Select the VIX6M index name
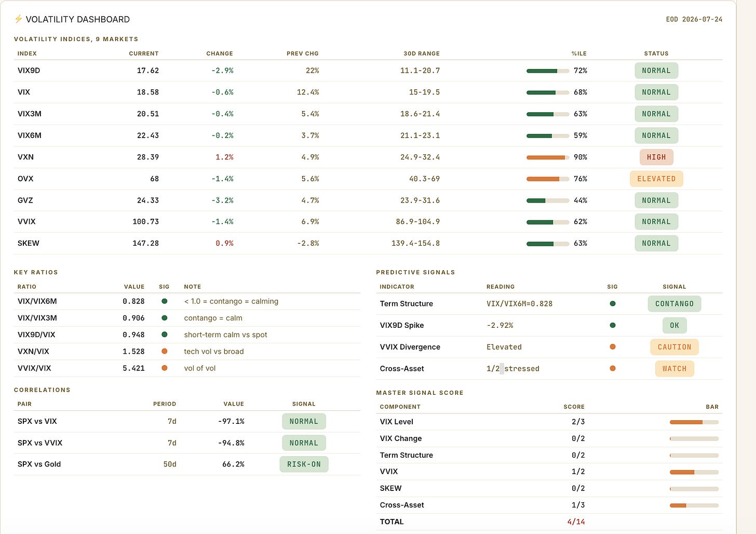756x534 pixels. (30, 136)
